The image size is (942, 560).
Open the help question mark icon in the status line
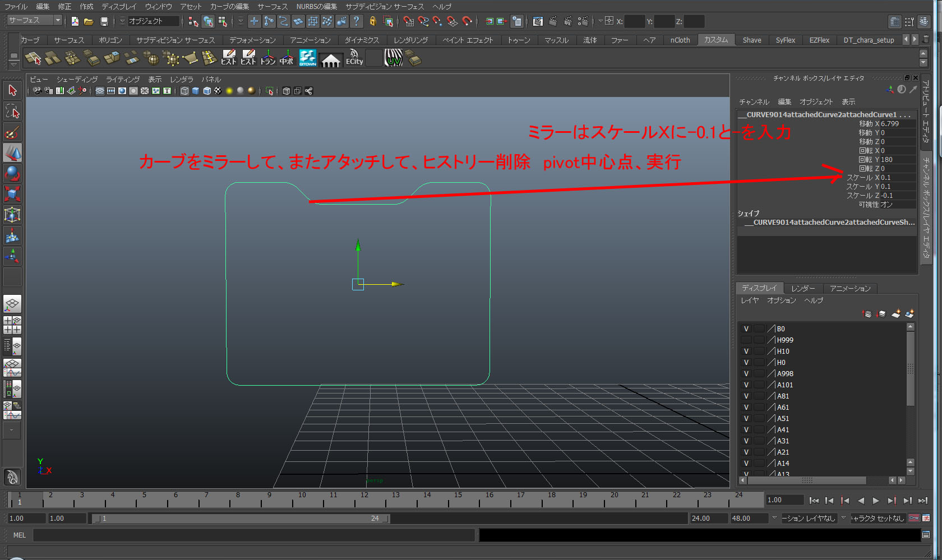pyautogui.click(x=357, y=21)
